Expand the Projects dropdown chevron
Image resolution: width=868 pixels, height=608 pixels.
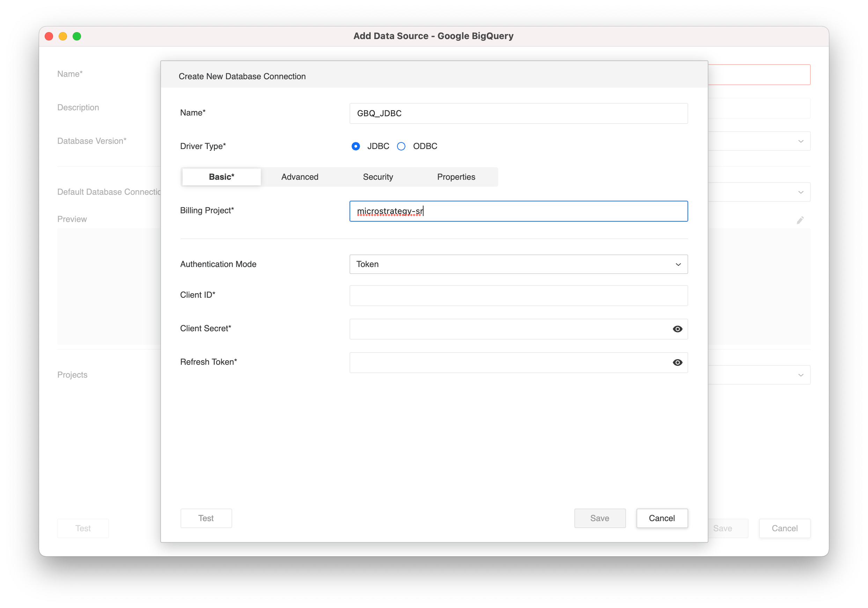tap(800, 375)
